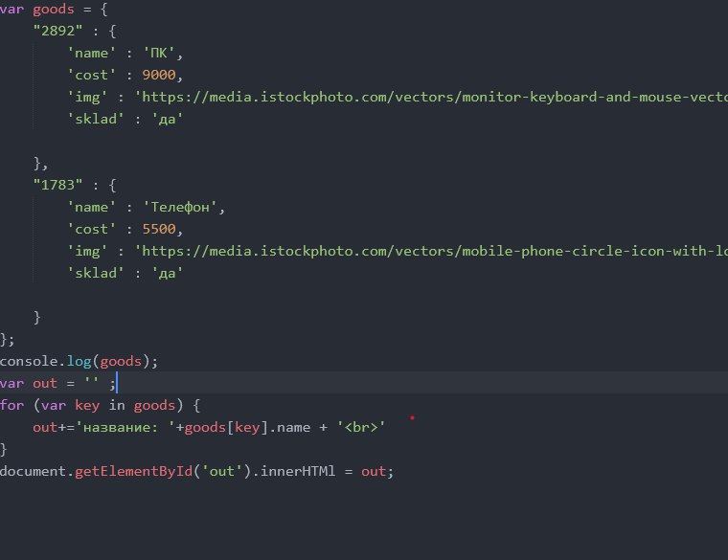
Task: Click the cost value 9000
Action: (x=159, y=75)
